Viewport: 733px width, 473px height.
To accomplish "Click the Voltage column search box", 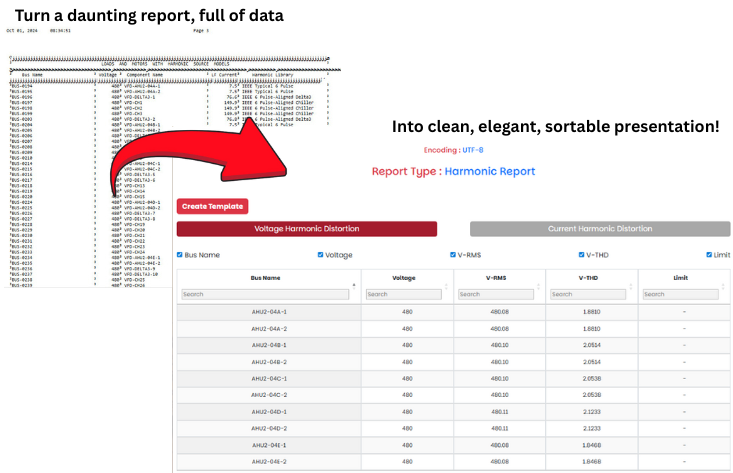I will (403, 295).
